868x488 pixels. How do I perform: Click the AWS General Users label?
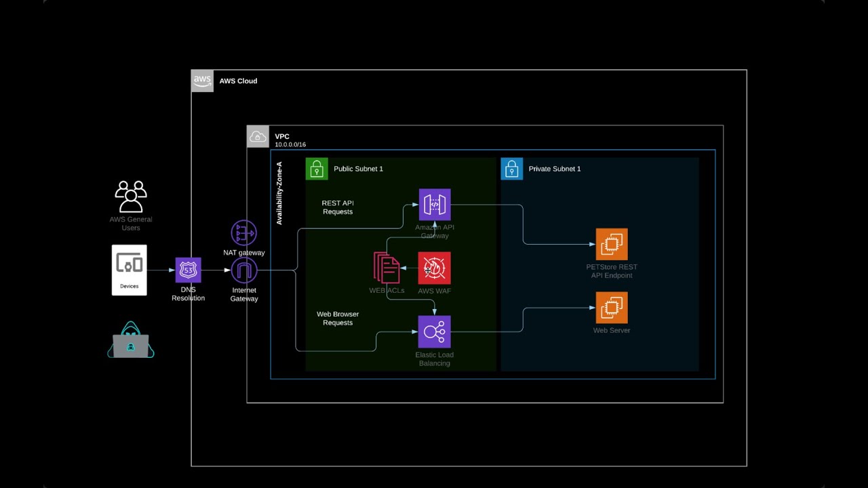[131, 224]
